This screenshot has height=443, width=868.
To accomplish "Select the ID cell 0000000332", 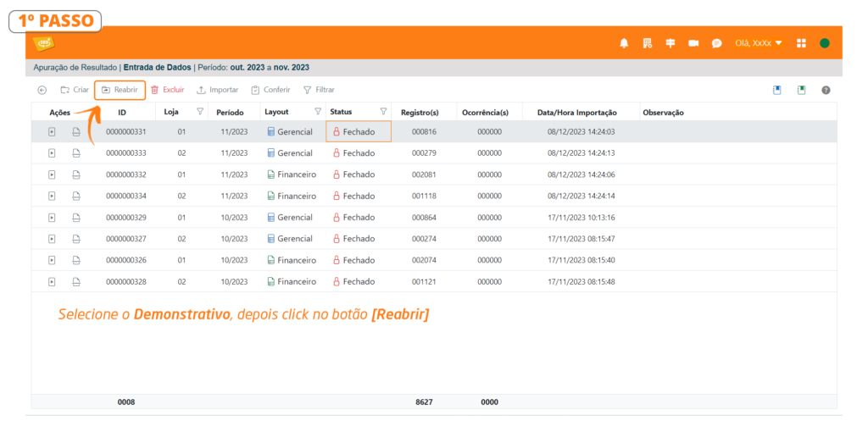I will pyautogui.click(x=126, y=174).
